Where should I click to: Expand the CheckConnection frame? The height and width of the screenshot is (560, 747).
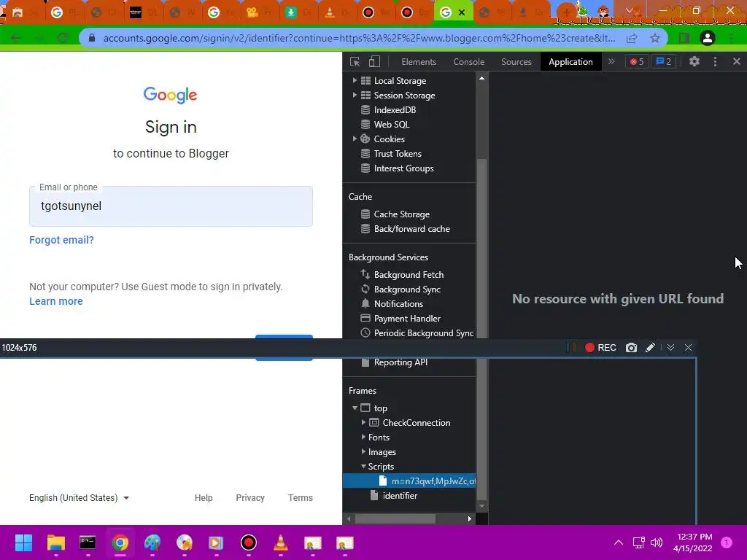(363, 422)
